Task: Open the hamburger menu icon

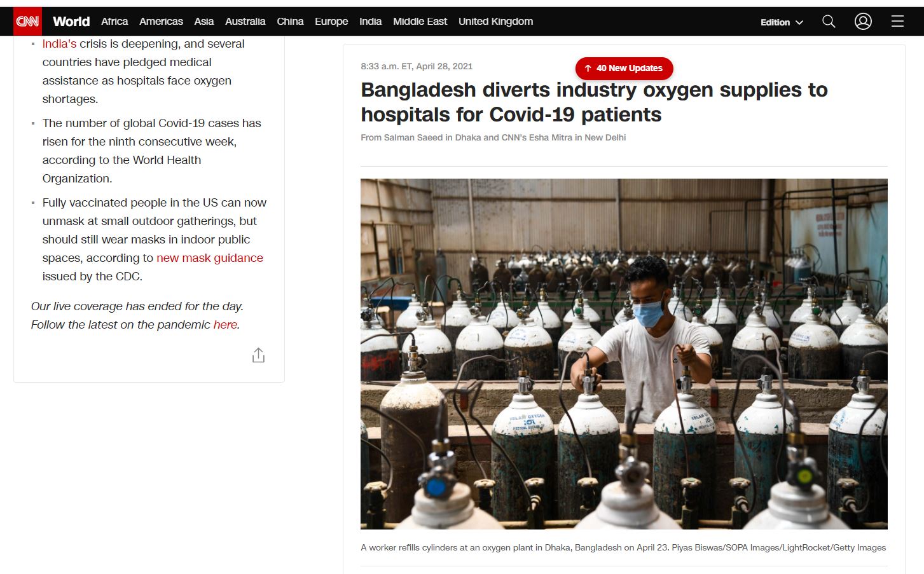Action: click(x=897, y=22)
